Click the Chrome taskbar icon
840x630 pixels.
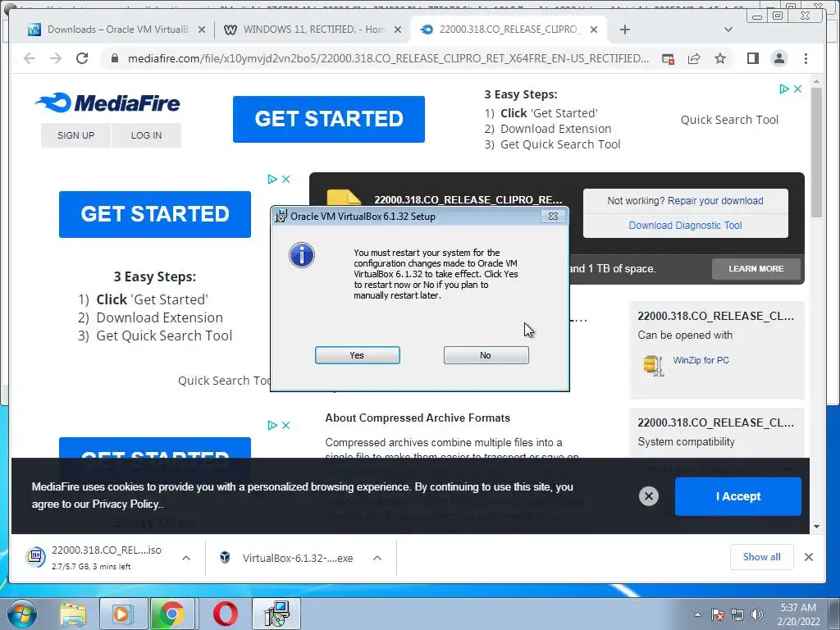[x=172, y=614]
